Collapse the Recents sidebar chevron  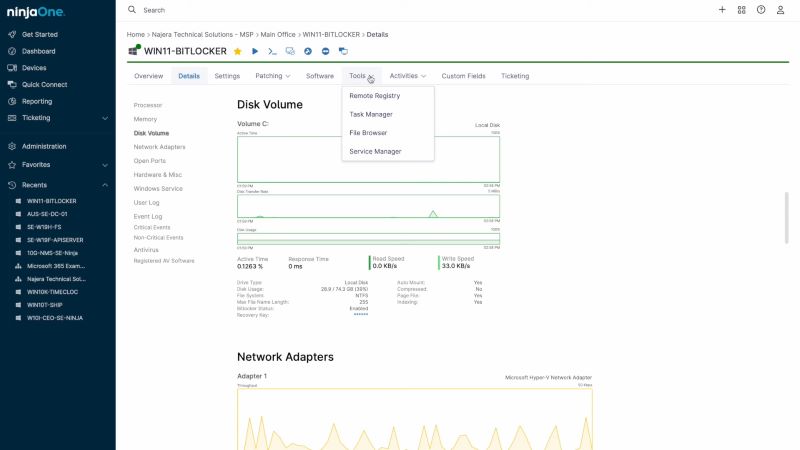[105, 185]
